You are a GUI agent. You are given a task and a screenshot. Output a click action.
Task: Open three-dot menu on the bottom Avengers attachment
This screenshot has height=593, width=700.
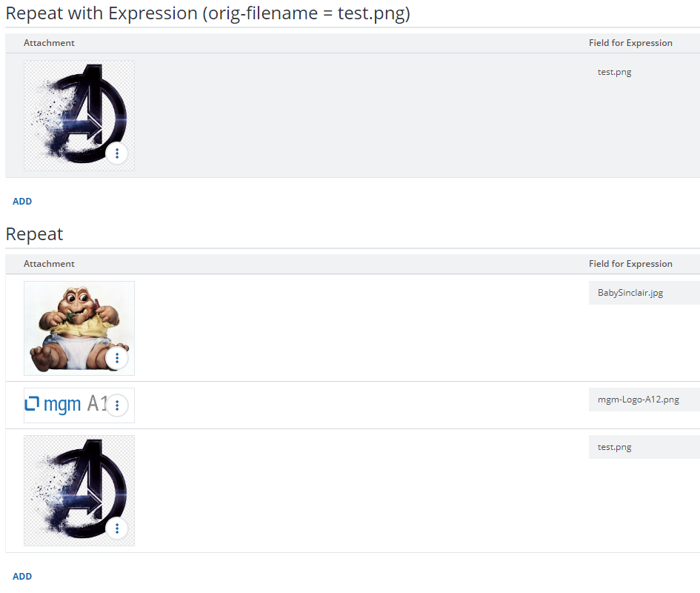(117, 529)
